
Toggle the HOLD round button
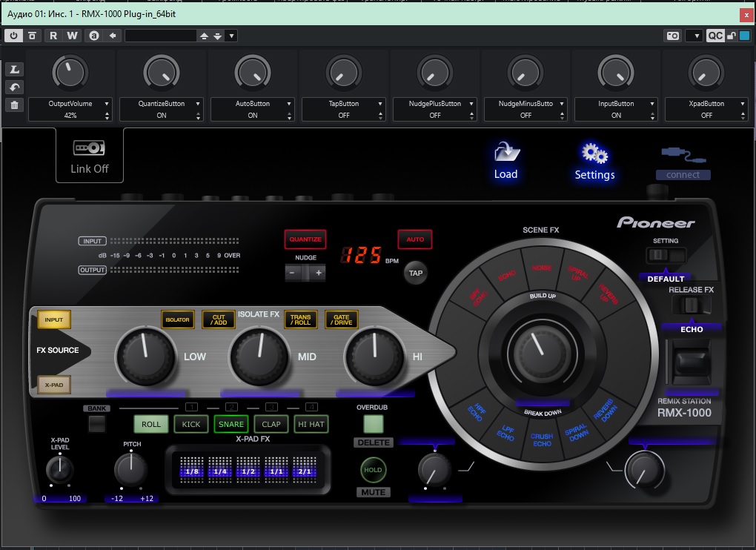pos(373,470)
